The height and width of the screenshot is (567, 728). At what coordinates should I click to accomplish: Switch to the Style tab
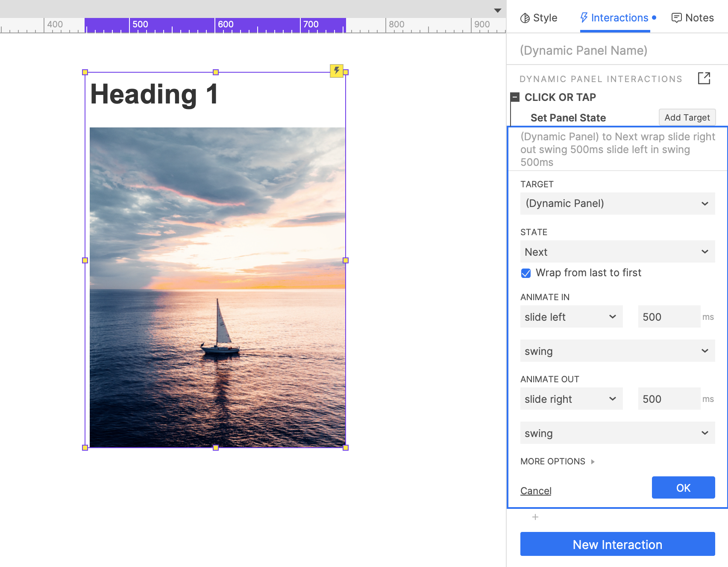[x=539, y=18]
